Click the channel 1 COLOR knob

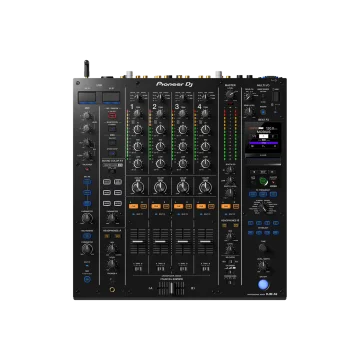tap(137, 188)
